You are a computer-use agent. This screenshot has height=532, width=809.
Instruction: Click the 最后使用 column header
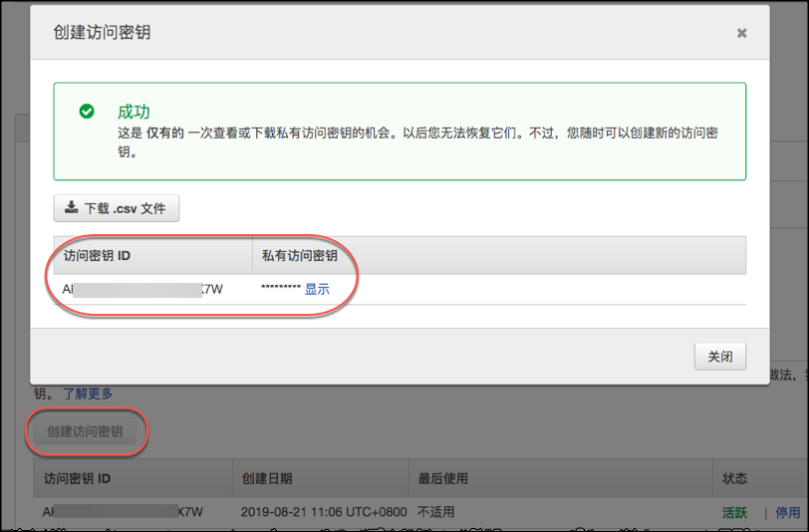point(442,478)
